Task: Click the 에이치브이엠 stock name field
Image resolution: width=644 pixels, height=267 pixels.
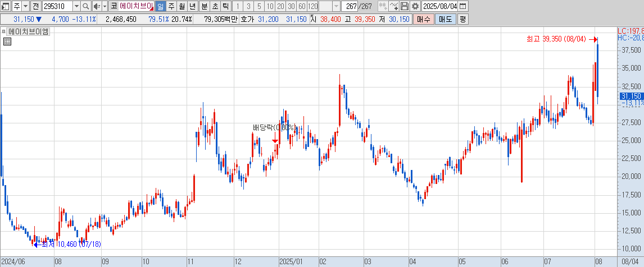Action: click(137, 6)
